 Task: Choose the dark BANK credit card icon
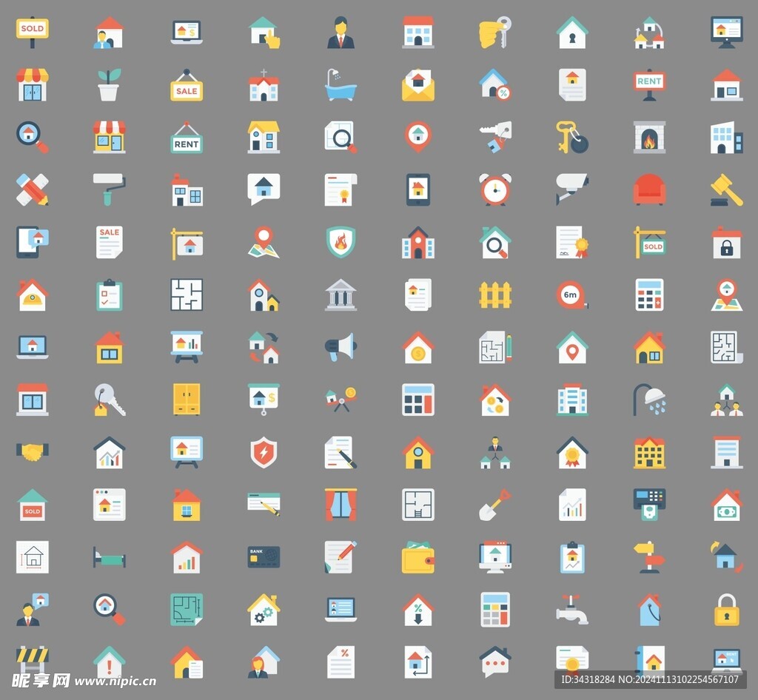coord(264,557)
